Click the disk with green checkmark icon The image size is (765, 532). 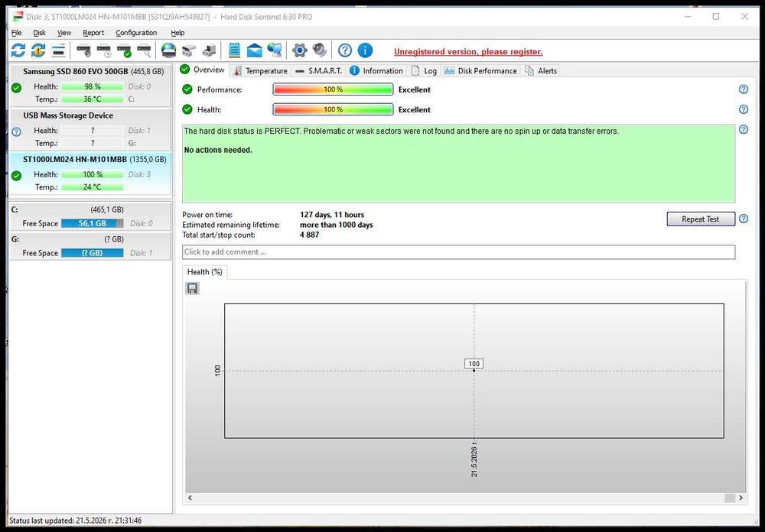(124, 50)
